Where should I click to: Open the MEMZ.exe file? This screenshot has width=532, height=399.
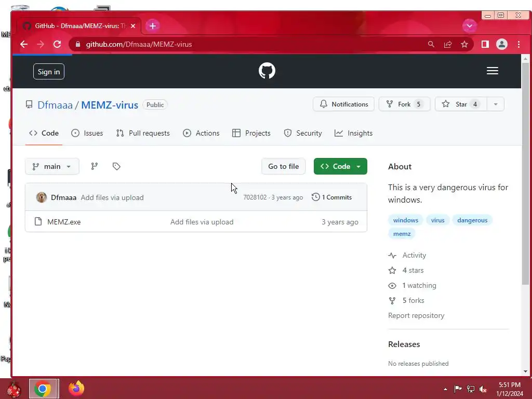[x=64, y=222]
